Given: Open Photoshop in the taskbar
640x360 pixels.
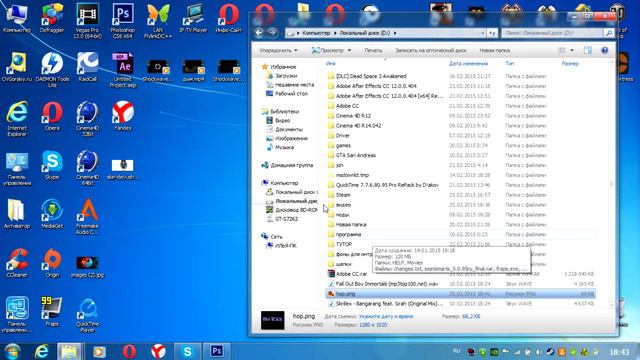Looking at the screenshot, I should tap(216, 351).
